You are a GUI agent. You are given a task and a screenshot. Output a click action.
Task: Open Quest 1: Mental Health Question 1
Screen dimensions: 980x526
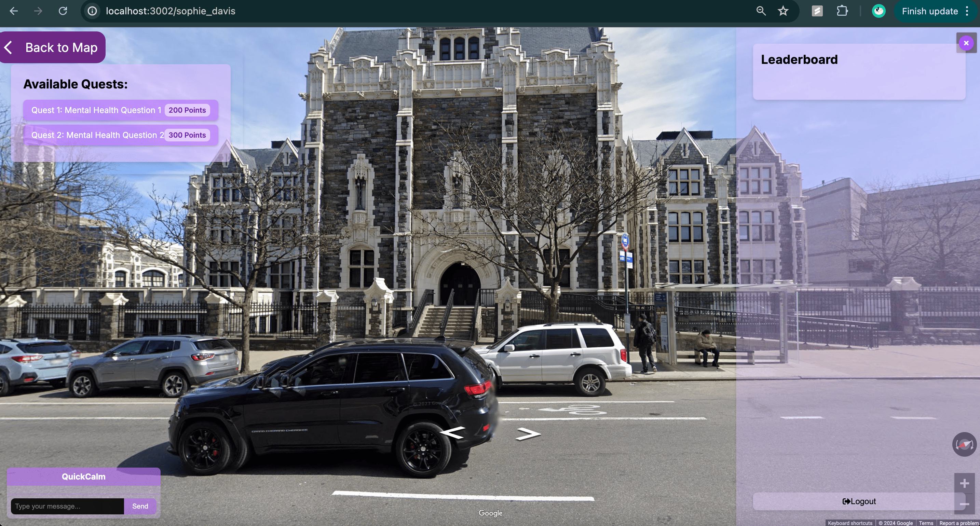pos(120,110)
